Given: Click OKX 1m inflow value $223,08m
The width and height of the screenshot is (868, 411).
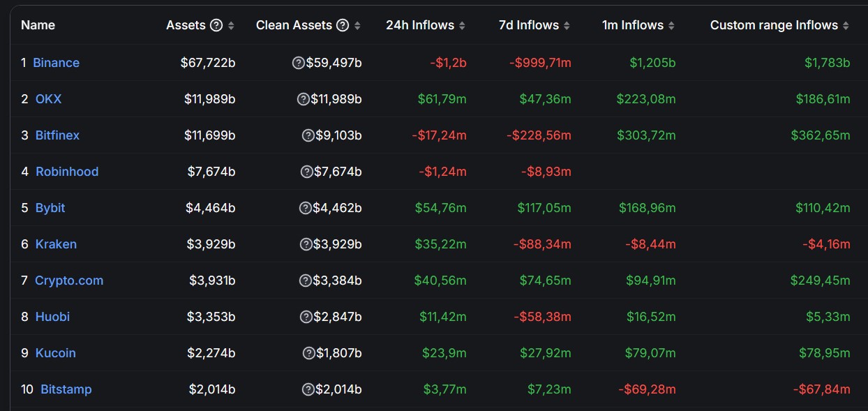Looking at the screenshot, I should (x=646, y=99).
